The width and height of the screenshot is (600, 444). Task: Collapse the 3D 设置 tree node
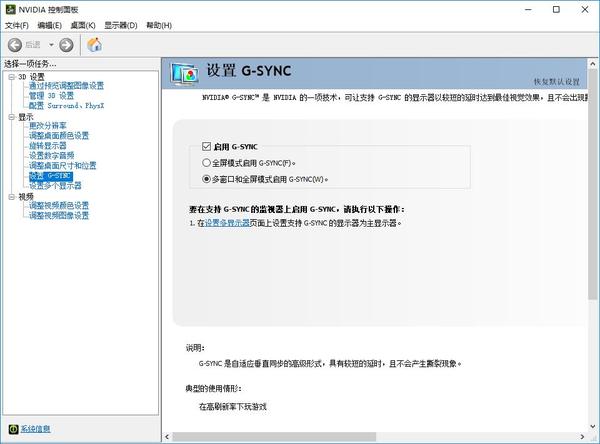point(12,77)
